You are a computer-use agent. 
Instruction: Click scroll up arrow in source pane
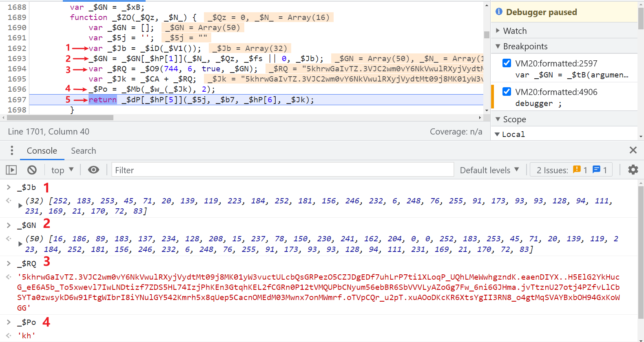(x=487, y=5)
